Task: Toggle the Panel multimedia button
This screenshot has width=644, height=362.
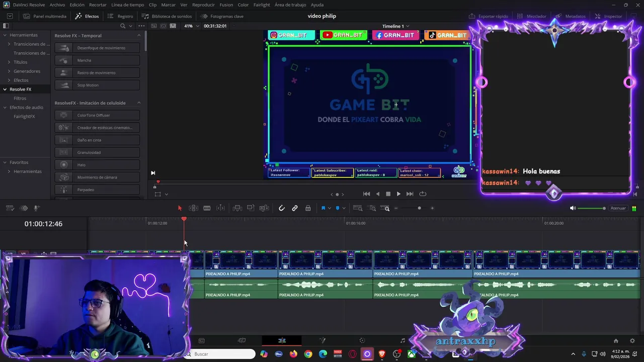Action: [45, 16]
